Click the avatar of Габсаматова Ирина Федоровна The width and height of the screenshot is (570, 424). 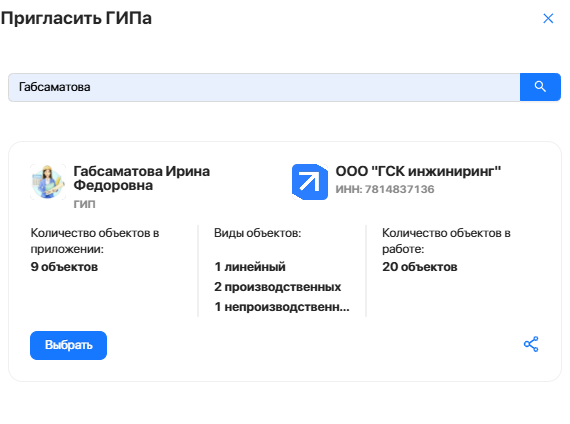(x=48, y=182)
